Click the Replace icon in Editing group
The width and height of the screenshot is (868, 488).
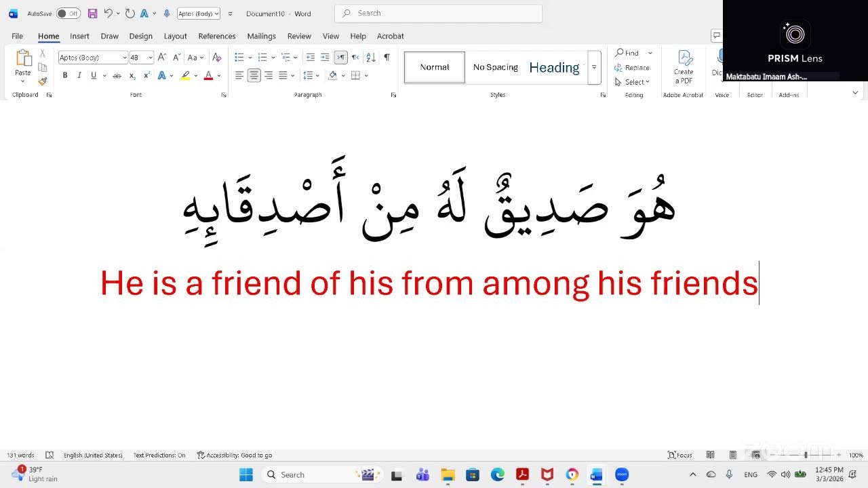click(632, 68)
